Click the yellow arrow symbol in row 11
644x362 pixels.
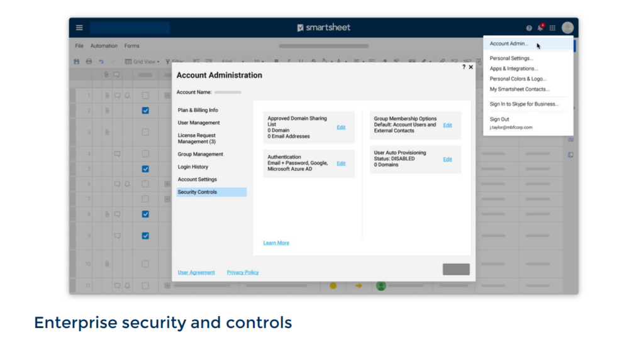[x=358, y=285]
